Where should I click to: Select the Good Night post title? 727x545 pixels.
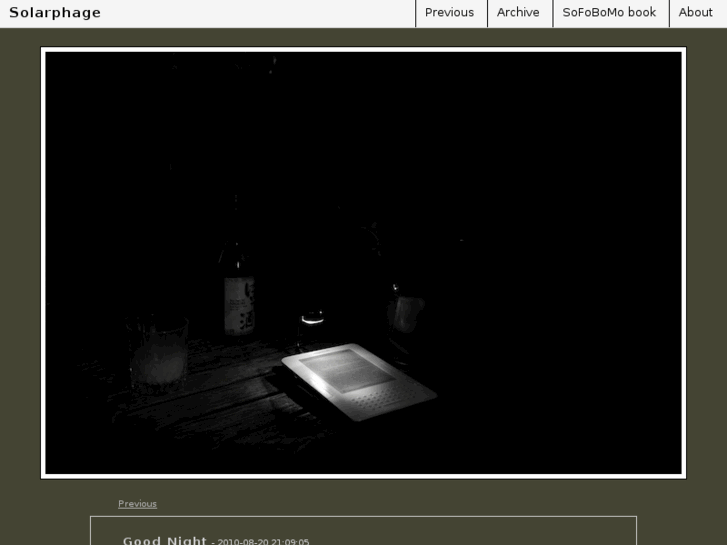pyautogui.click(x=165, y=540)
